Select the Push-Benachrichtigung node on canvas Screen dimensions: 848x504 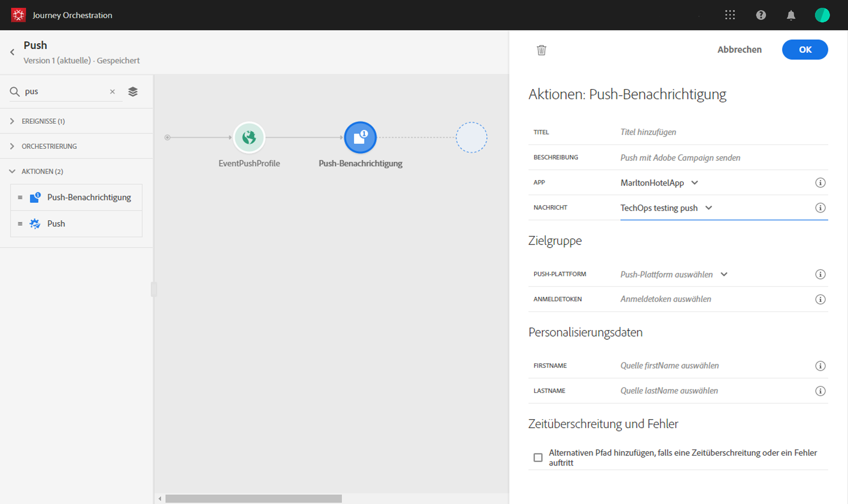[x=360, y=138]
